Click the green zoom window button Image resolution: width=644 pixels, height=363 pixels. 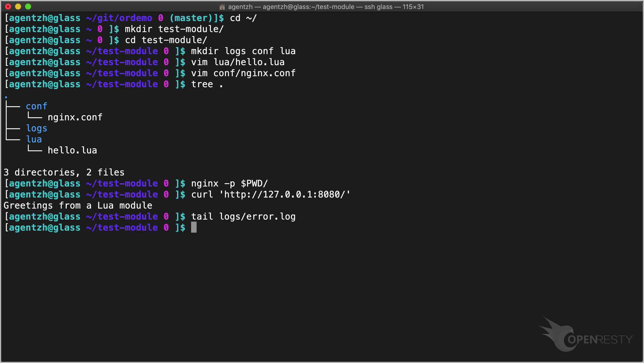tap(28, 7)
